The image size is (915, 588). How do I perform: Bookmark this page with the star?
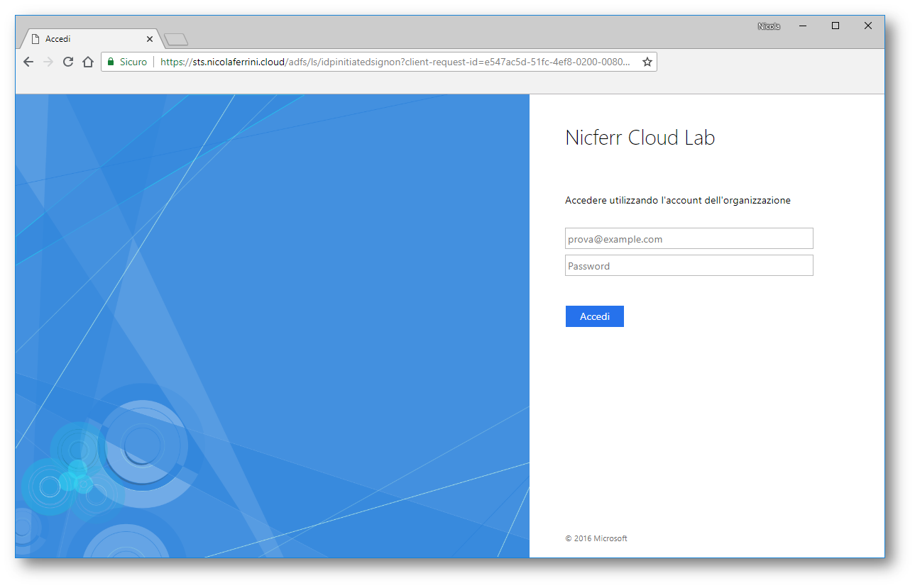pos(647,62)
